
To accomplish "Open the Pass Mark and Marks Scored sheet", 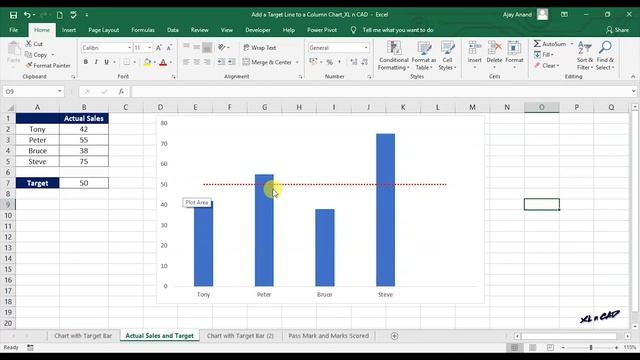I will tap(329, 336).
